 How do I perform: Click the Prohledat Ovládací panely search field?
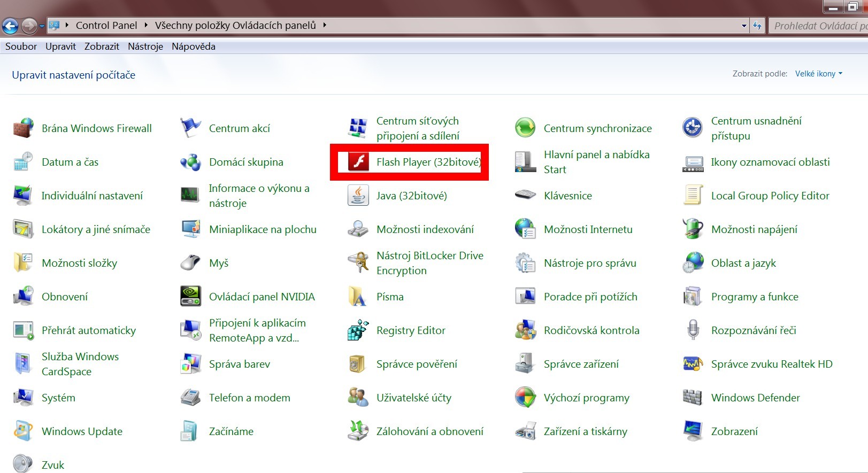click(818, 26)
